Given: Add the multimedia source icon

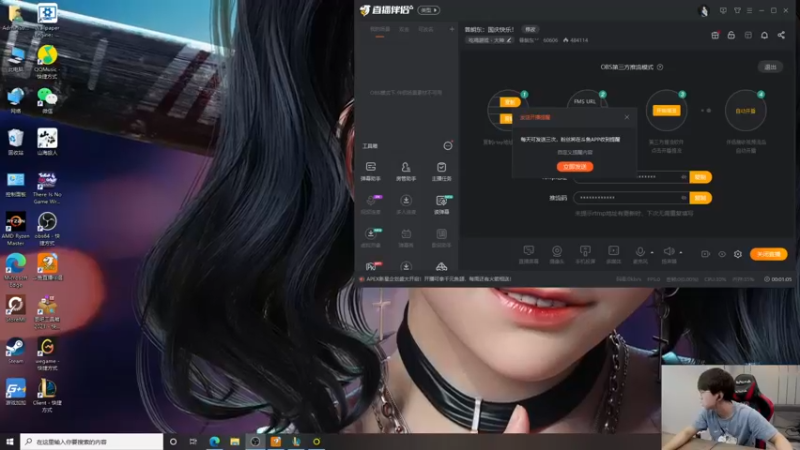Looking at the screenshot, I should pyautogui.click(x=613, y=254).
